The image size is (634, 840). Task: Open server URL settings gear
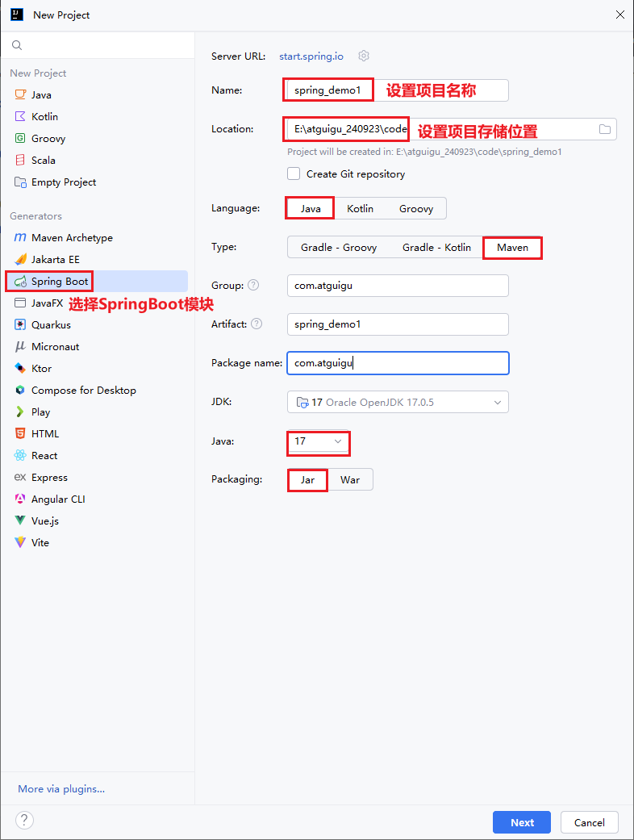pos(364,56)
